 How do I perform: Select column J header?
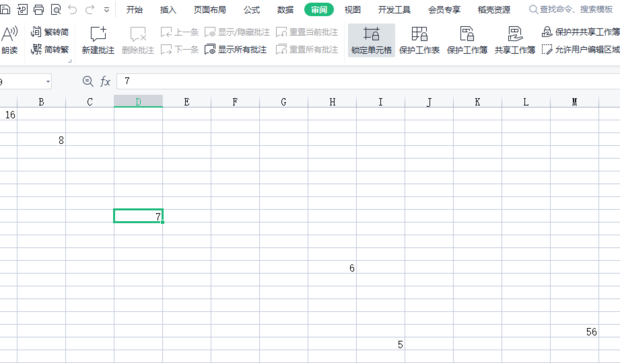click(429, 102)
